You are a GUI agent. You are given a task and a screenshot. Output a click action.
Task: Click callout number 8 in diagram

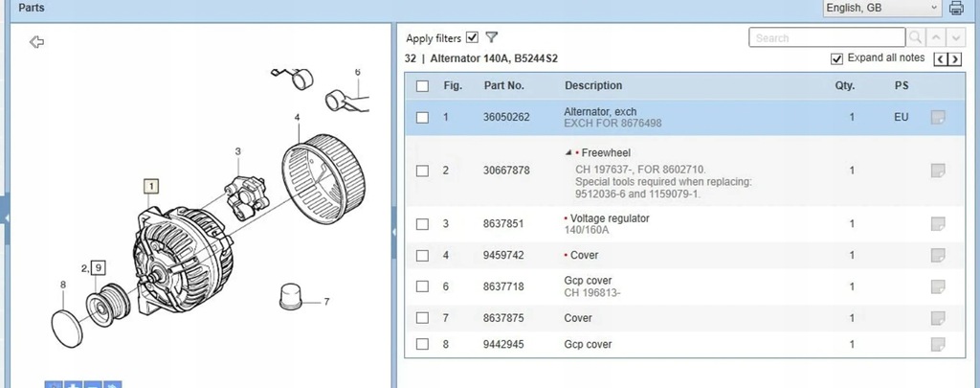click(62, 285)
